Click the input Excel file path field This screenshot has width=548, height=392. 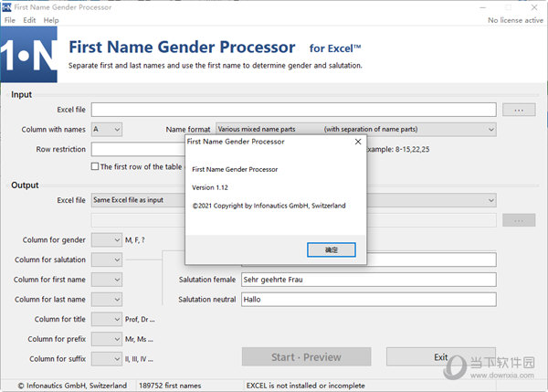293,110
